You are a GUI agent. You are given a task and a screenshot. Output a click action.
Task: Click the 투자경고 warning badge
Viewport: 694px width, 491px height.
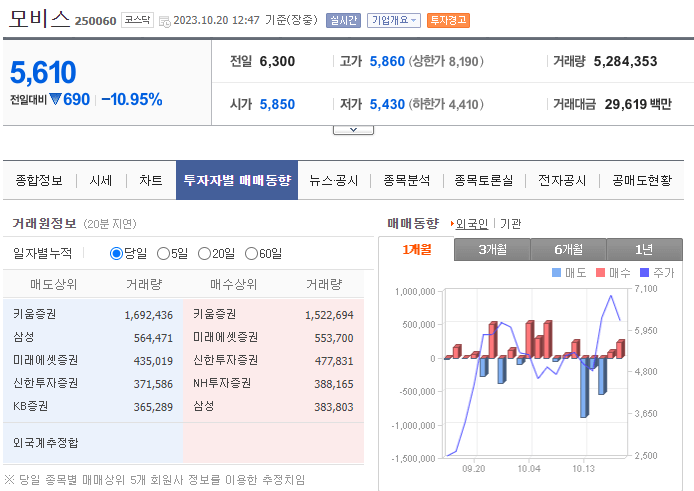point(448,20)
